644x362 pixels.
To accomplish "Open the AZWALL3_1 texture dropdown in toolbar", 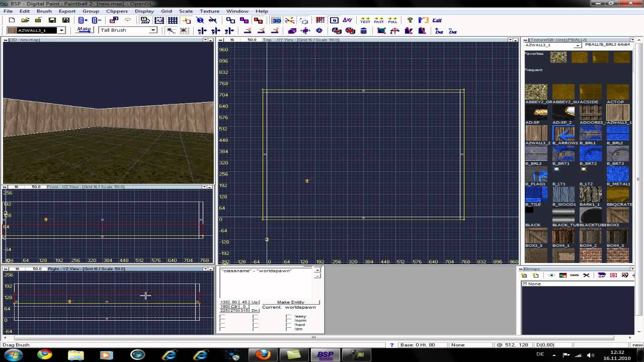I will (x=61, y=30).
